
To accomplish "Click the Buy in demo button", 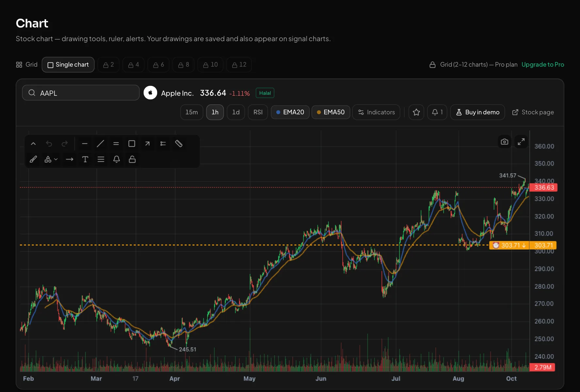I will 477,112.
